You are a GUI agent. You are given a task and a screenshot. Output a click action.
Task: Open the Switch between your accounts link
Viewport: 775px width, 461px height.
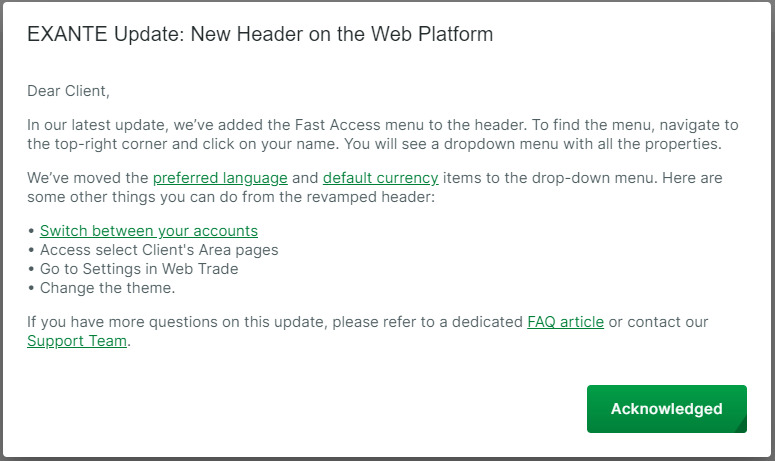click(149, 231)
